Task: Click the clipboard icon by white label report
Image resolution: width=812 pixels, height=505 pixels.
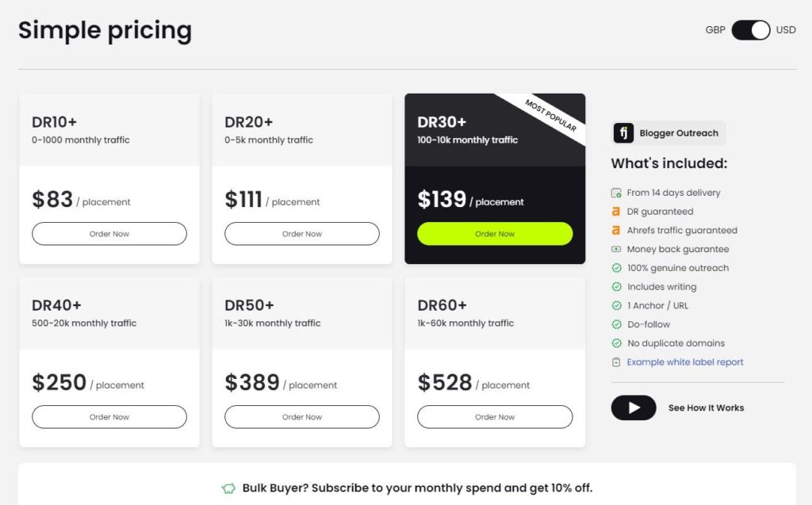Action: click(x=616, y=362)
